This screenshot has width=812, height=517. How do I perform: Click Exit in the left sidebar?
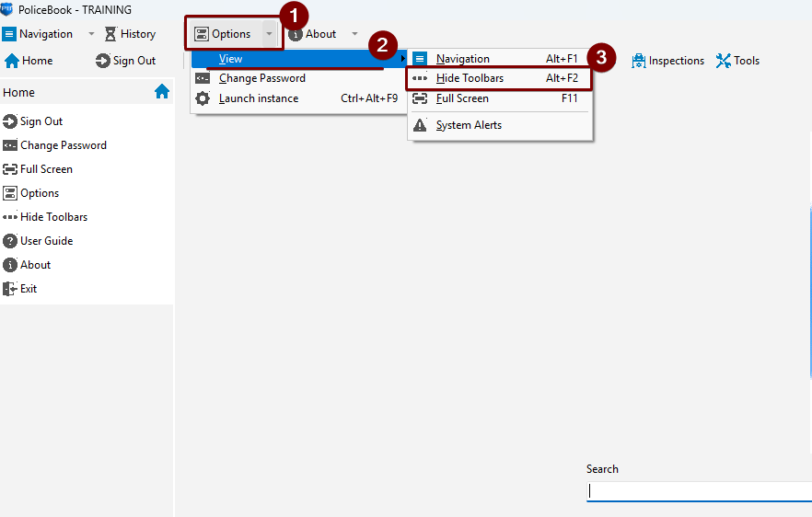coord(29,289)
